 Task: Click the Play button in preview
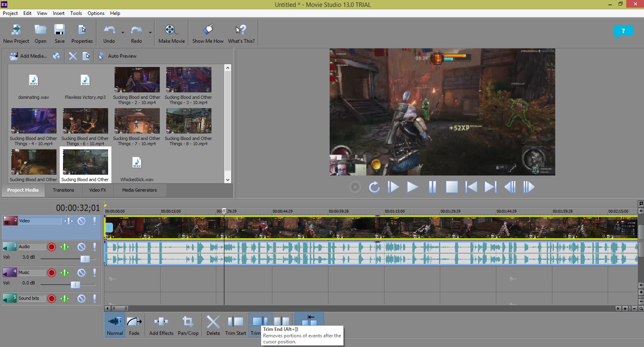[412, 187]
